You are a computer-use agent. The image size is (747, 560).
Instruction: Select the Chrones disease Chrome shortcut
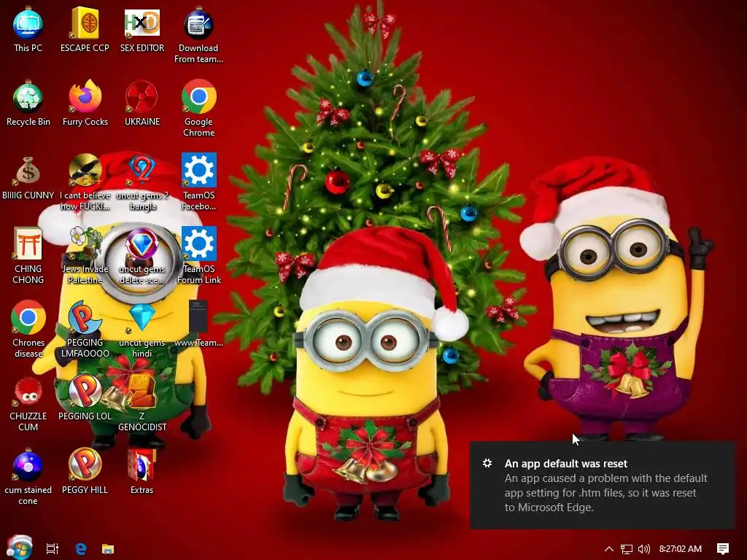pos(28,330)
